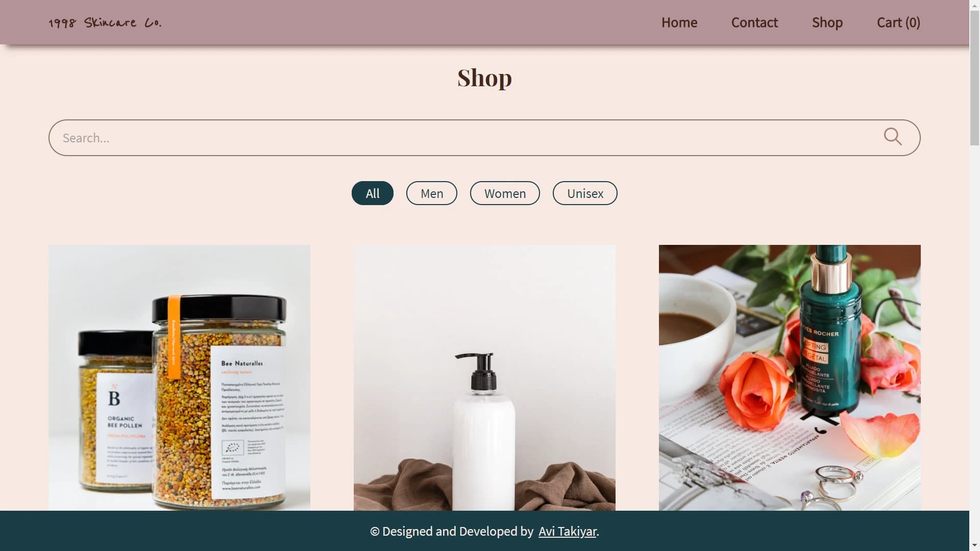Click the Shop page heading
This screenshot has height=551, width=980.
pyautogui.click(x=484, y=78)
